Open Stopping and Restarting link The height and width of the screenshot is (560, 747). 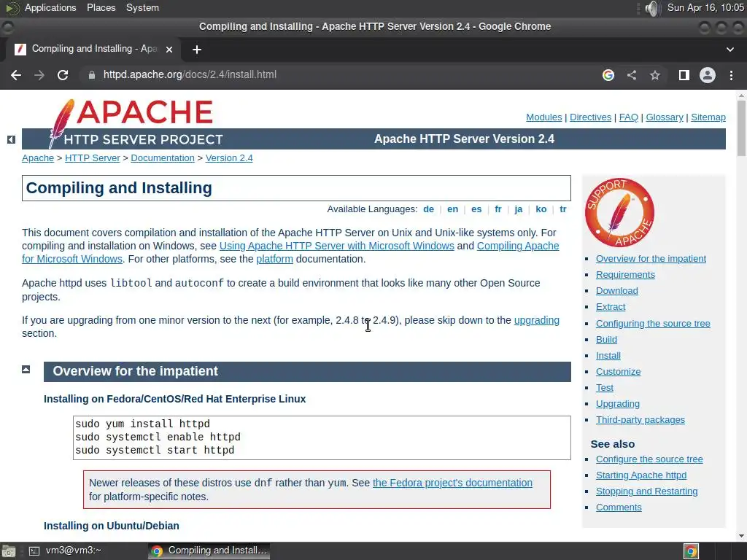click(x=646, y=491)
